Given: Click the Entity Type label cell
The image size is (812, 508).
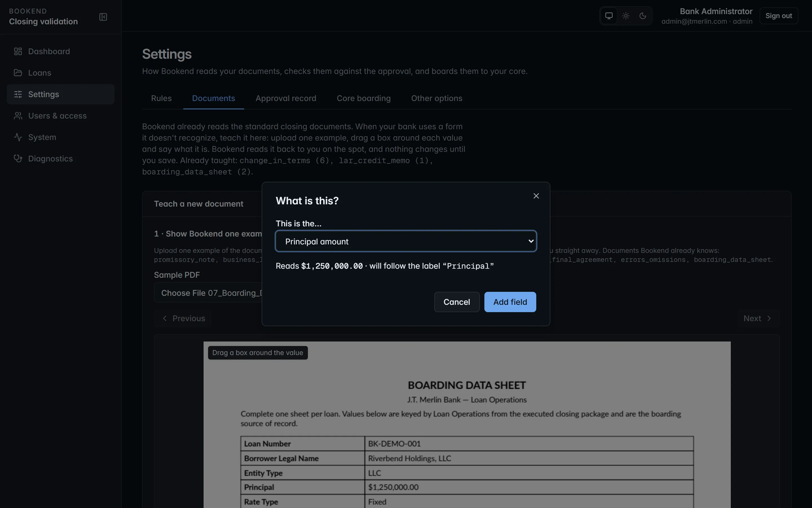Looking at the screenshot, I should (x=303, y=473).
